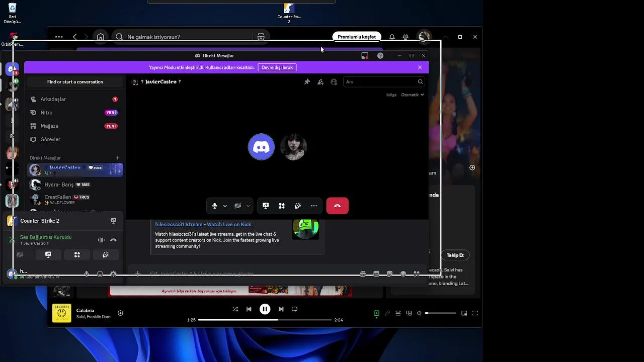
Task: Turn on camera in call controls
Action: point(237,206)
